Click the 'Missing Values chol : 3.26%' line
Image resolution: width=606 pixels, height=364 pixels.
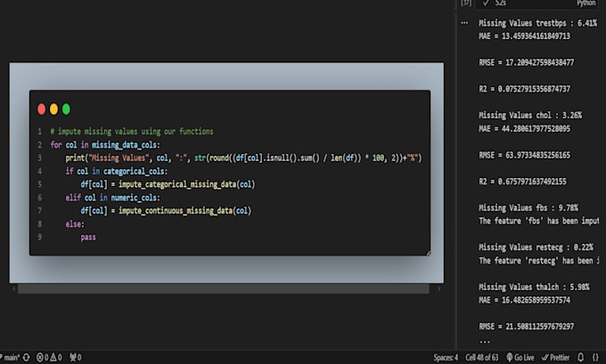click(530, 116)
